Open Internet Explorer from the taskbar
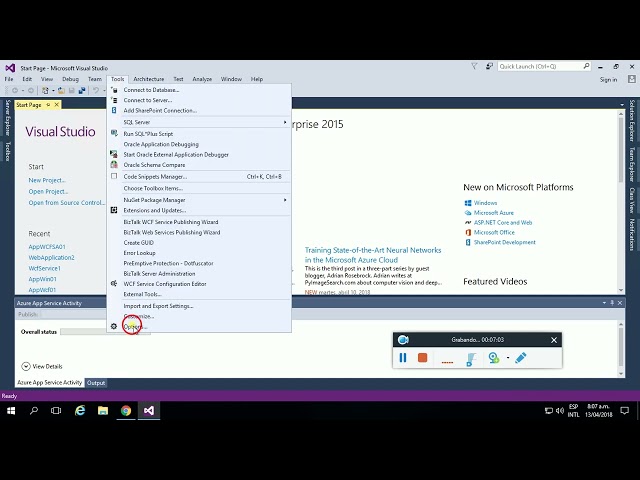 click(x=80, y=410)
